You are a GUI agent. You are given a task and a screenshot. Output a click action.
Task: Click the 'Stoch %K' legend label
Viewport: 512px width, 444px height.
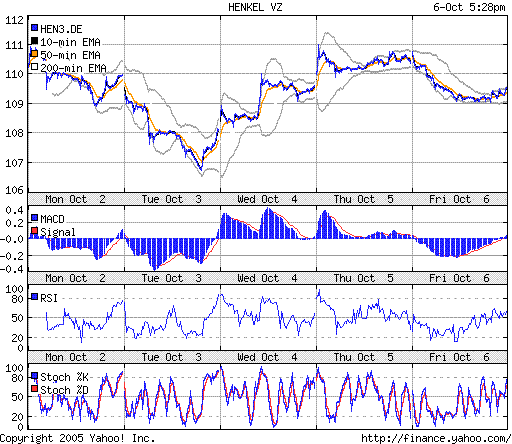[x=64, y=377]
